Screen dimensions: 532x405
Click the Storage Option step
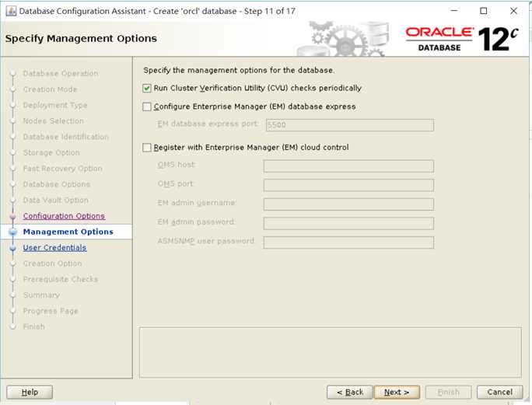(x=51, y=152)
